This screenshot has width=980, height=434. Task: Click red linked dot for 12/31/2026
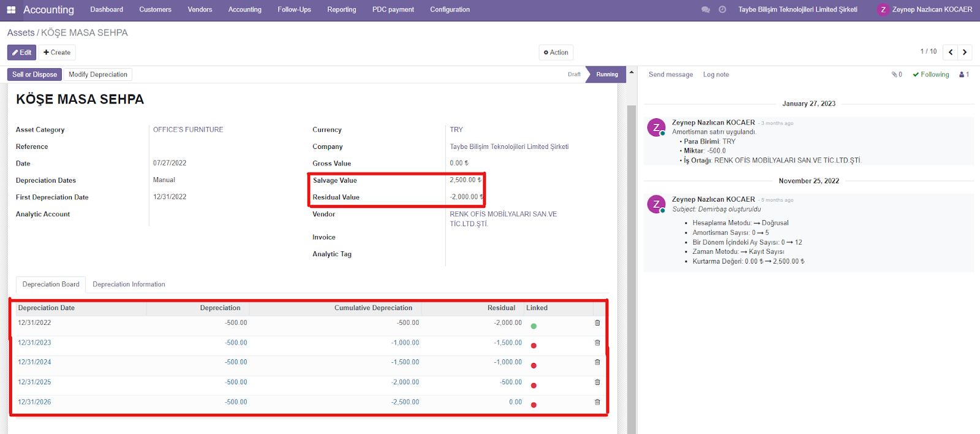pos(533,405)
